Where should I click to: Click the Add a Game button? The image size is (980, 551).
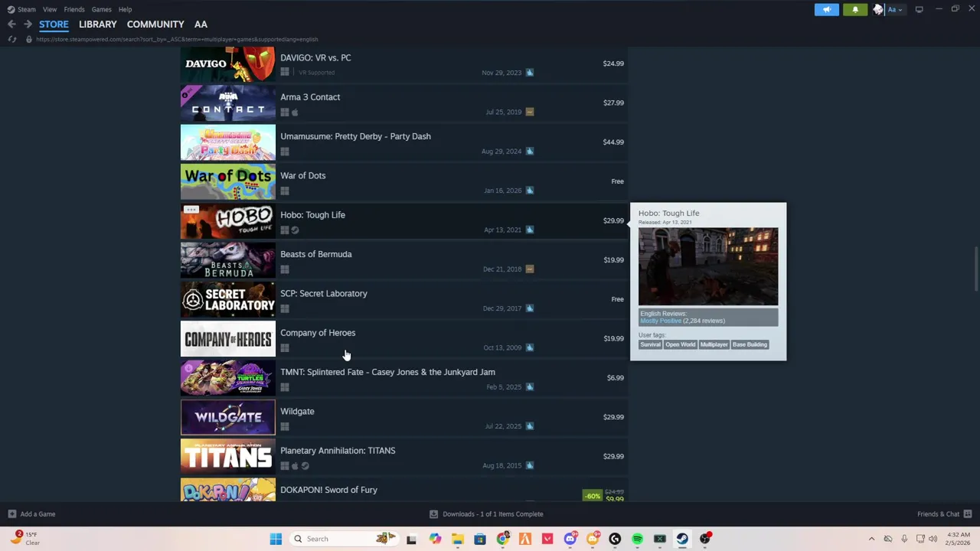pos(31,514)
